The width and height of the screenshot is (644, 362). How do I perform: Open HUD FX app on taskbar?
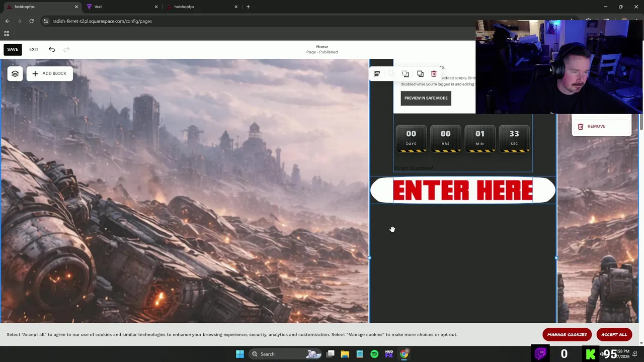[x=389, y=354]
